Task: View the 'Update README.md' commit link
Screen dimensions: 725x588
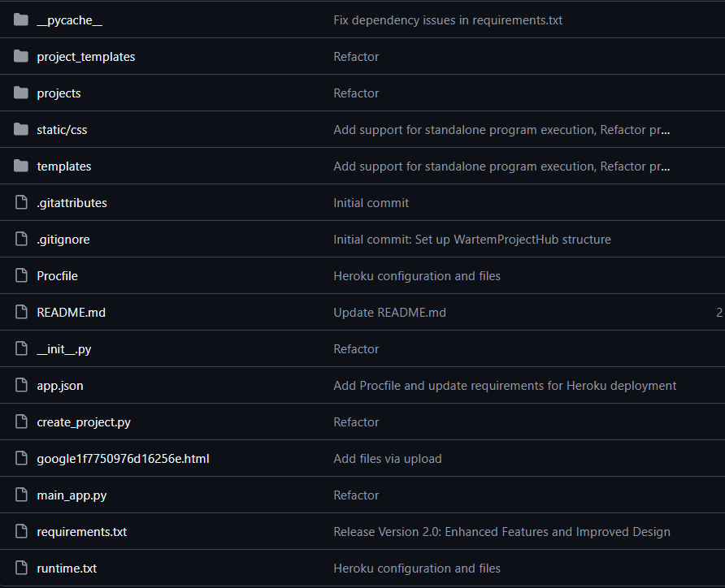Action: 389,312
